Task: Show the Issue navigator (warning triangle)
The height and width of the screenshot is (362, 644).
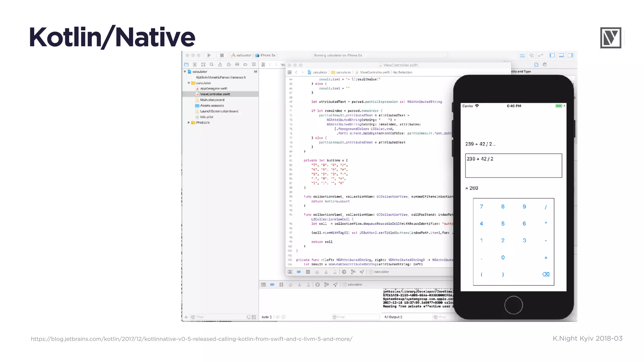Action: (220, 64)
